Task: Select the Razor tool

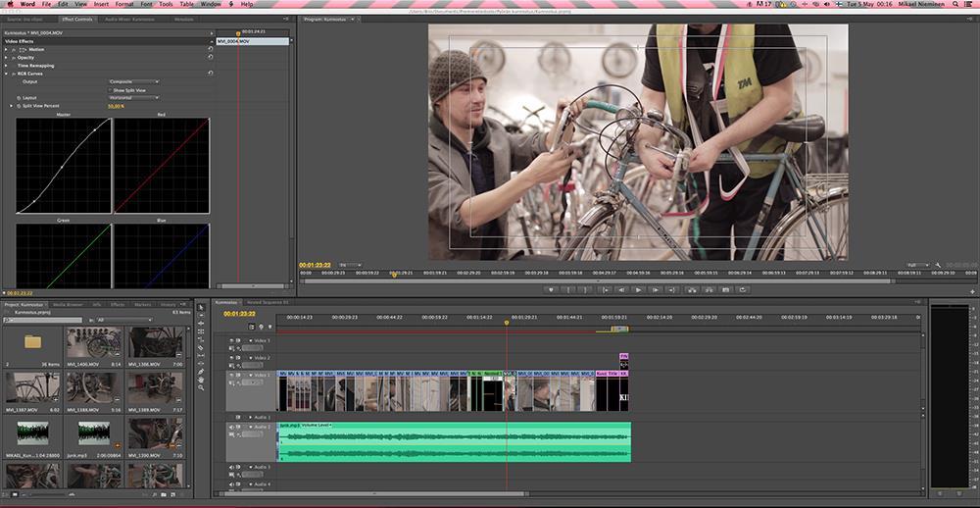Action: [201, 348]
